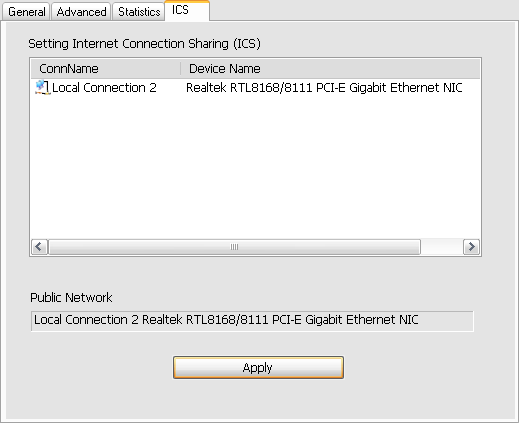Click the left scroll arrow of the list
The width and height of the screenshot is (519, 423).
click(39, 247)
